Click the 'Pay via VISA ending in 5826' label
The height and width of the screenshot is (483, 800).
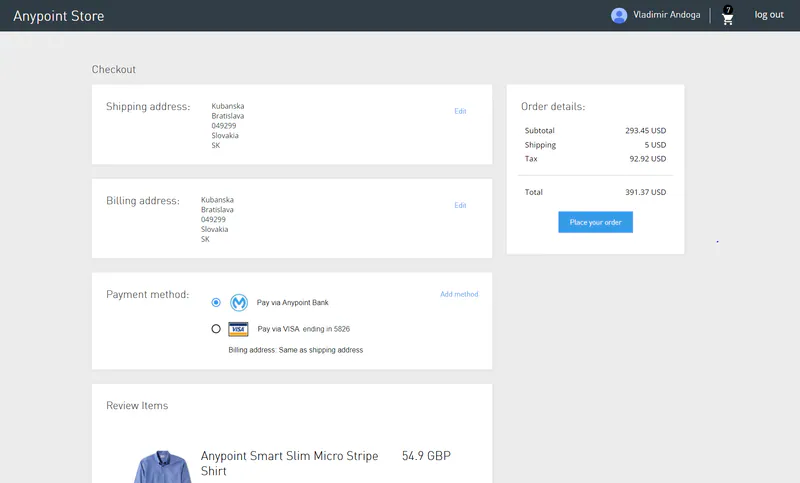[x=303, y=329]
